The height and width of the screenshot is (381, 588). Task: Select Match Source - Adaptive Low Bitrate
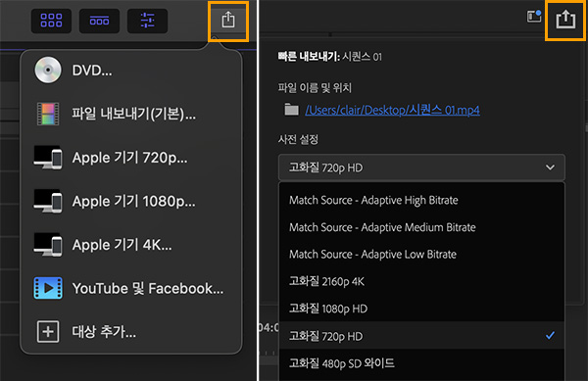[421, 255]
